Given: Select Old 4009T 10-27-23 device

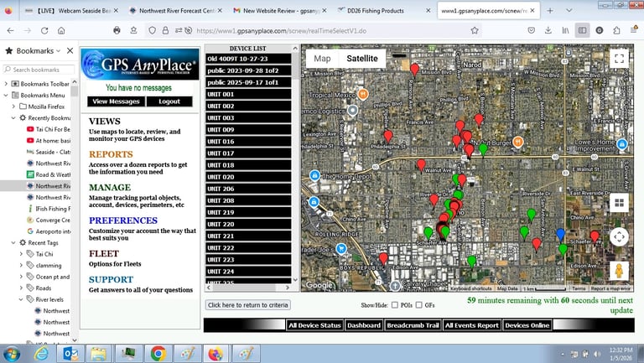Looking at the screenshot, I should coord(248,59).
